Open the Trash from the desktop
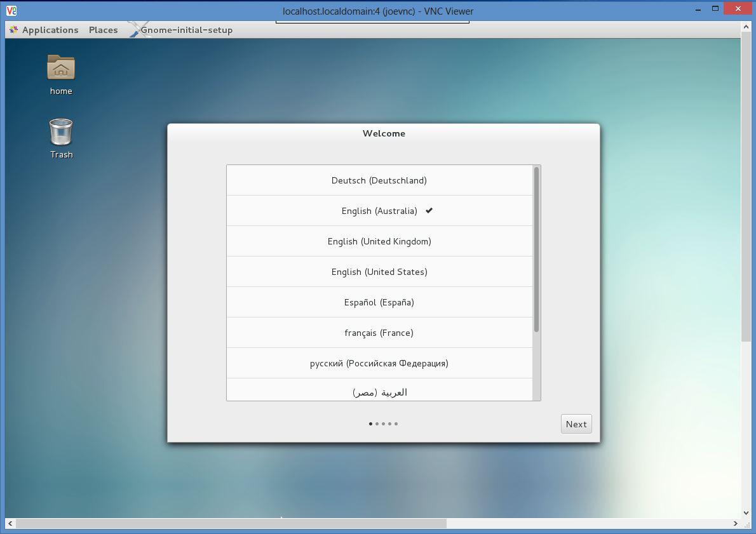756x534 pixels. coord(60,131)
